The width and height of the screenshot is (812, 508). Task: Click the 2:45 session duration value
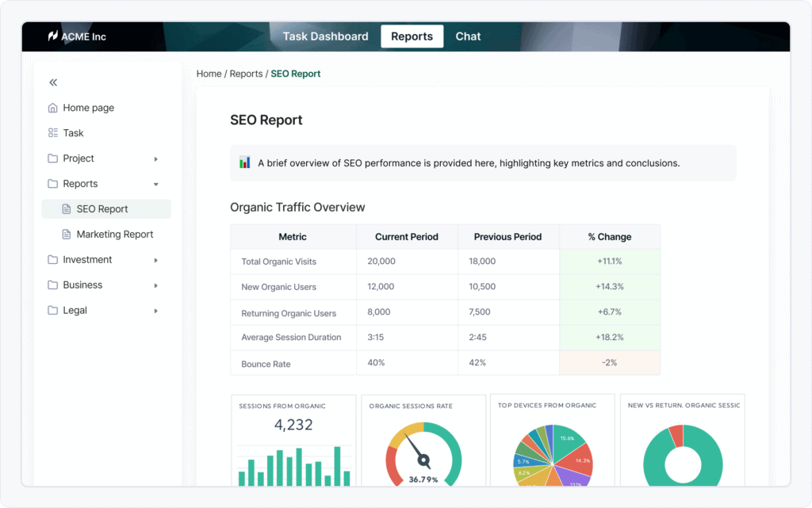click(477, 338)
